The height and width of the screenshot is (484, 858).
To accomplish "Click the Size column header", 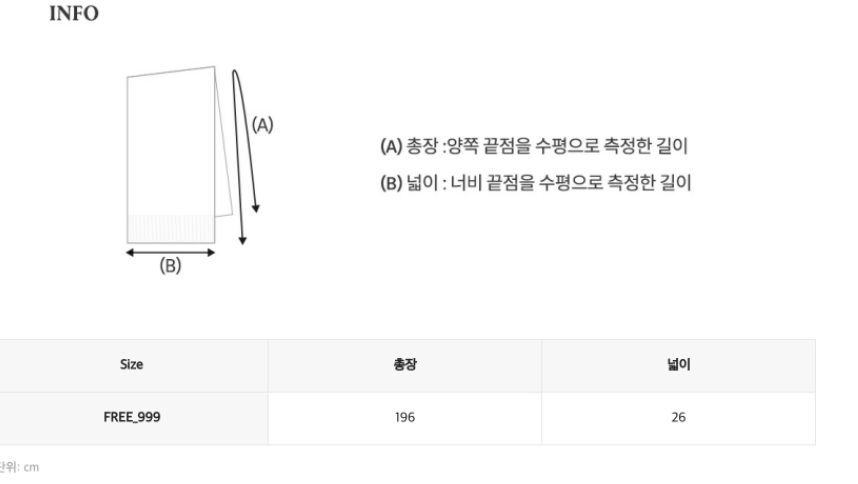I will 131,366.
